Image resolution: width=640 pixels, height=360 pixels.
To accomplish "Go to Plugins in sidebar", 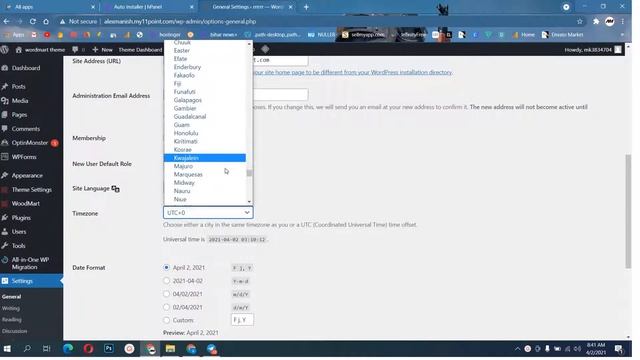I will pyautogui.click(x=21, y=218).
